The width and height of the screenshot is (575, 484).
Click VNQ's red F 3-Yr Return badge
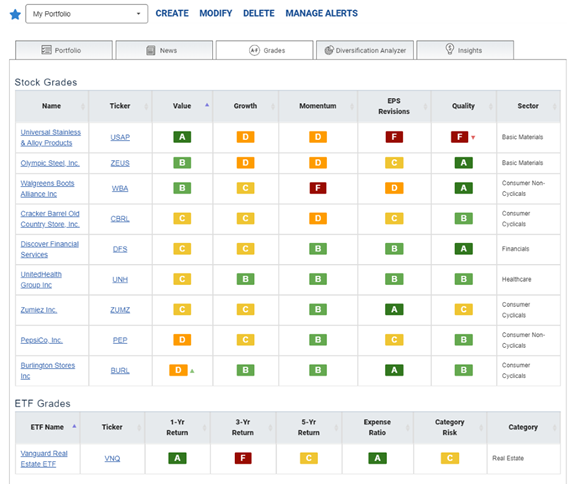point(243,458)
